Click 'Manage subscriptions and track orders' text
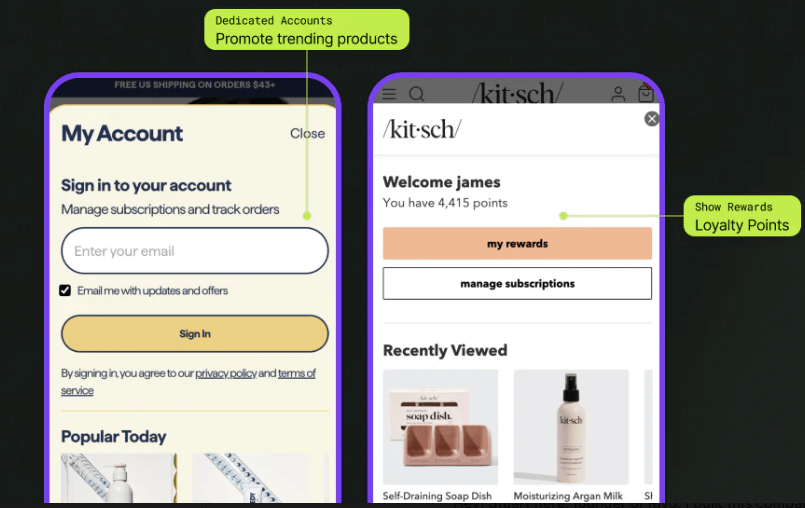 tap(170, 210)
